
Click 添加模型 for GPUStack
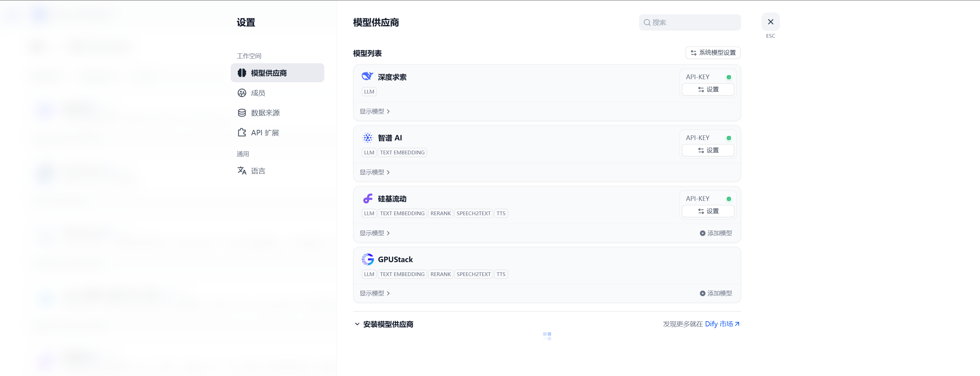pos(716,293)
